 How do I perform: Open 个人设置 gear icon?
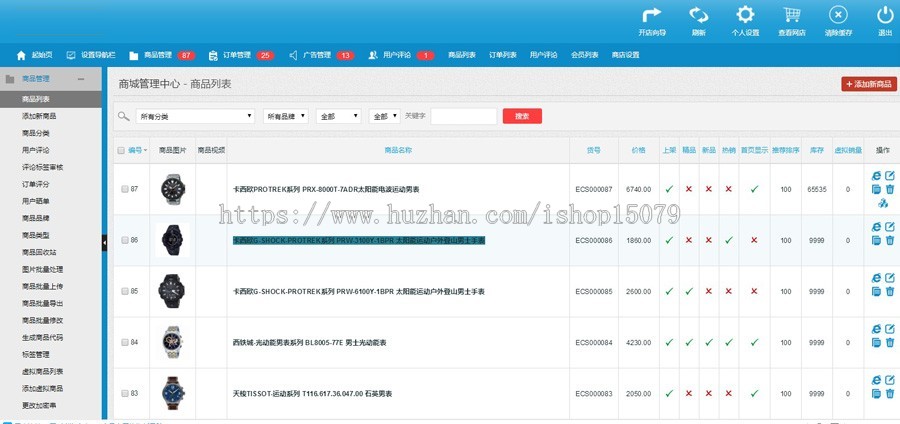(745, 15)
